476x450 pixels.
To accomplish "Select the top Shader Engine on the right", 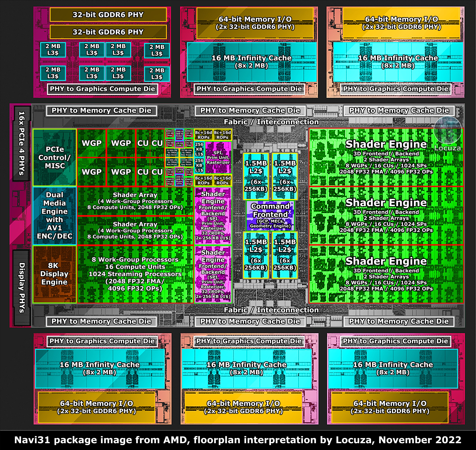I will 386,157.
